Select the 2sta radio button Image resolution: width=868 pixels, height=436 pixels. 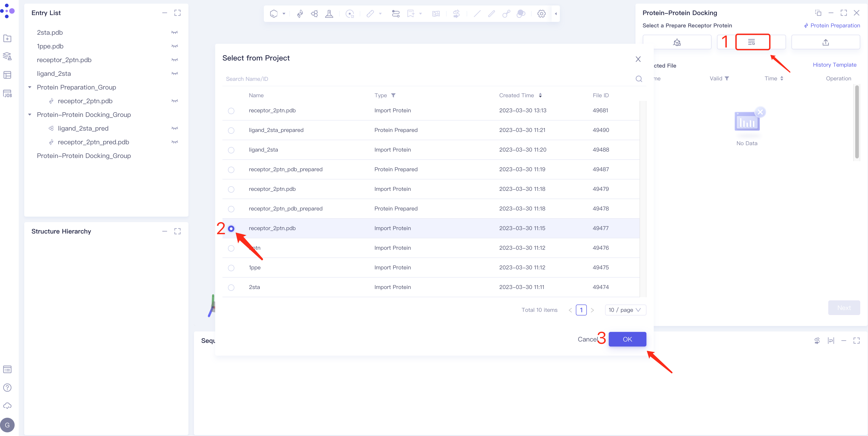click(x=231, y=287)
